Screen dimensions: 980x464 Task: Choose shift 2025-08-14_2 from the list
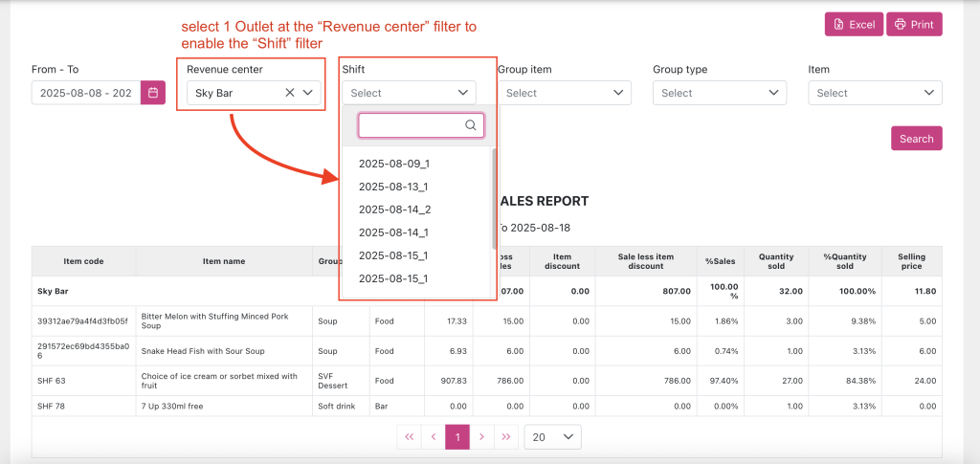[393, 210]
